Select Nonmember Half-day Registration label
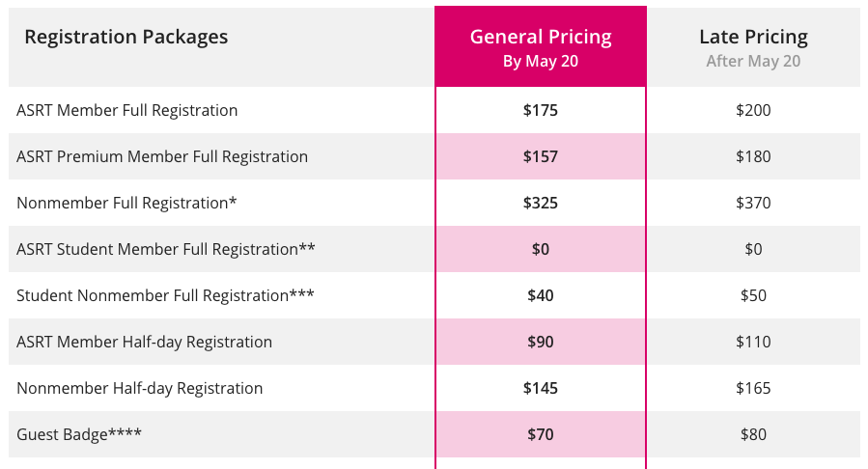This screenshot has height=469, width=868. pyautogui.click(x=140, y=388)
